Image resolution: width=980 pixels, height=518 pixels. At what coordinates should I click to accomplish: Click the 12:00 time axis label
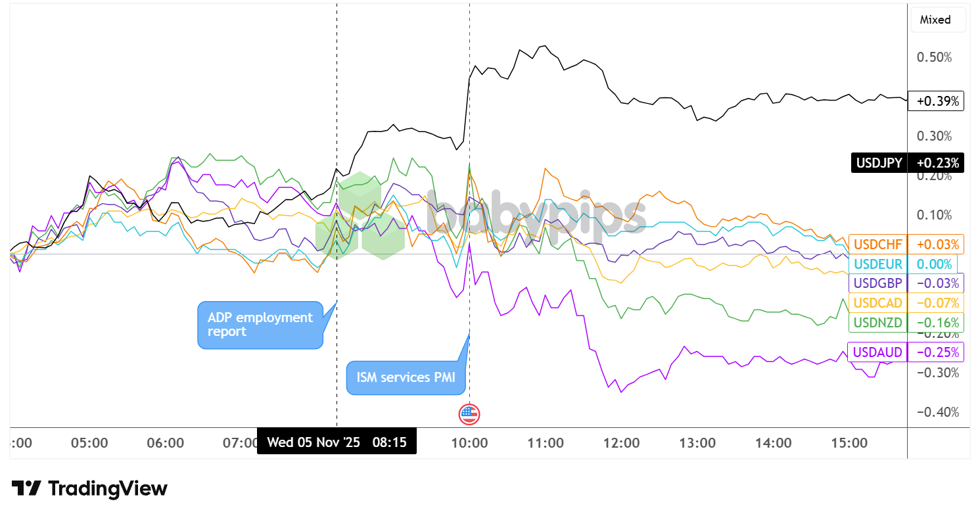[x=622, y=443]
